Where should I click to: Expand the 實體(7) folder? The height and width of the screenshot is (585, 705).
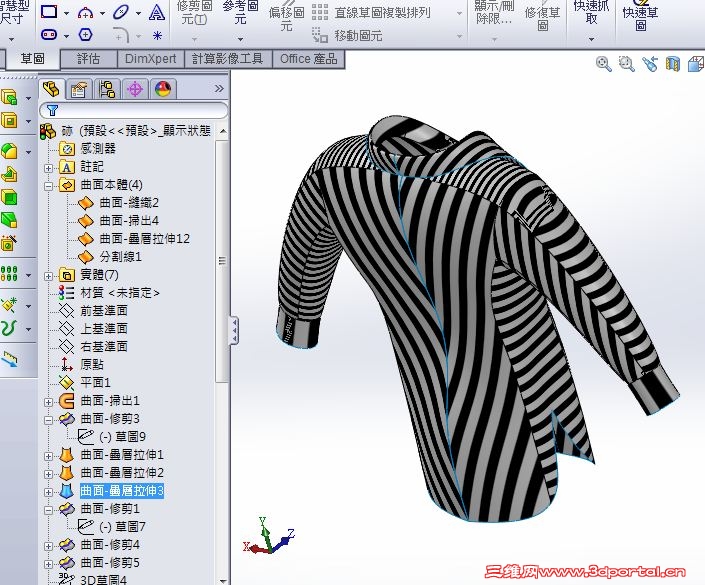click(49, 276)
